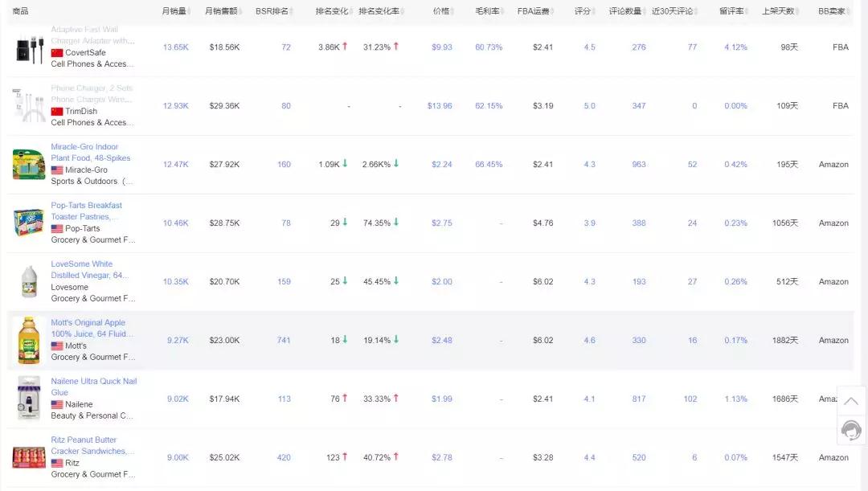Screen dimensions: 868x491
Task: Sort table by 月销售额 column header
Action: [x=221, y=11]
